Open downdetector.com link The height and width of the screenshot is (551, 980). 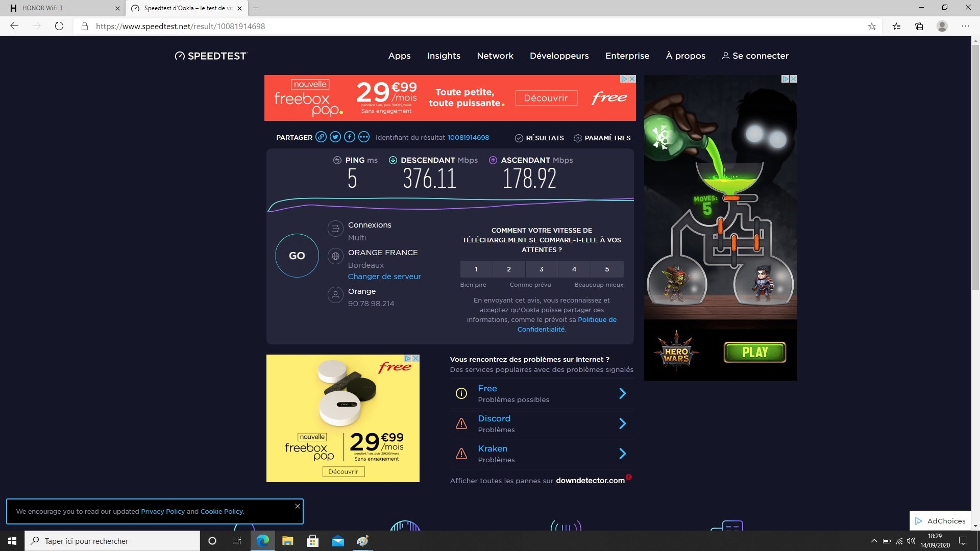590,481
